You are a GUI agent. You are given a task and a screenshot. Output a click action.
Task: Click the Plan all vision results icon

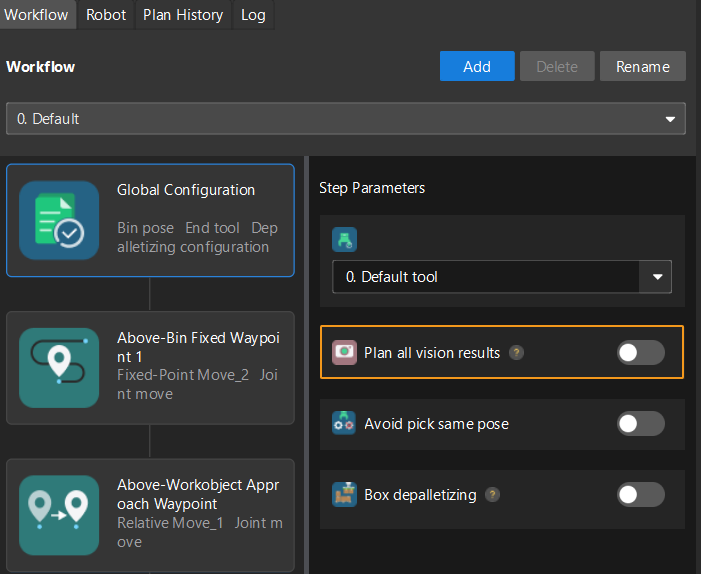click(x=344, y=352)
